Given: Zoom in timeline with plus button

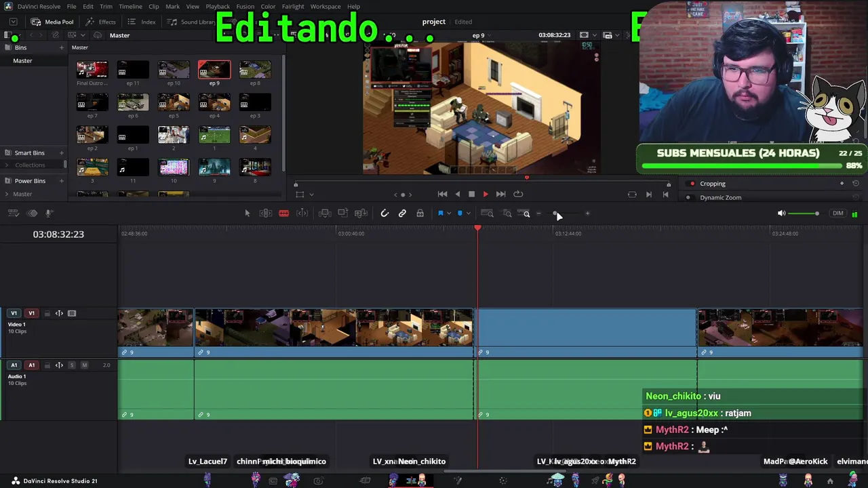Looking at the screenshot, I should [587, 214].
